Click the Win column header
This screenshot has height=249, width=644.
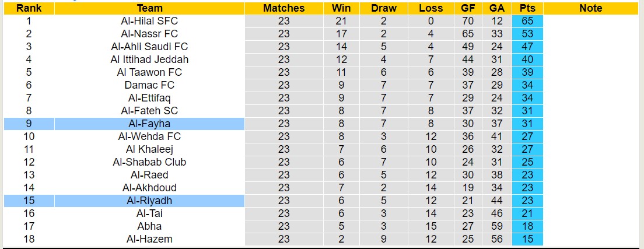coord(341,8)
